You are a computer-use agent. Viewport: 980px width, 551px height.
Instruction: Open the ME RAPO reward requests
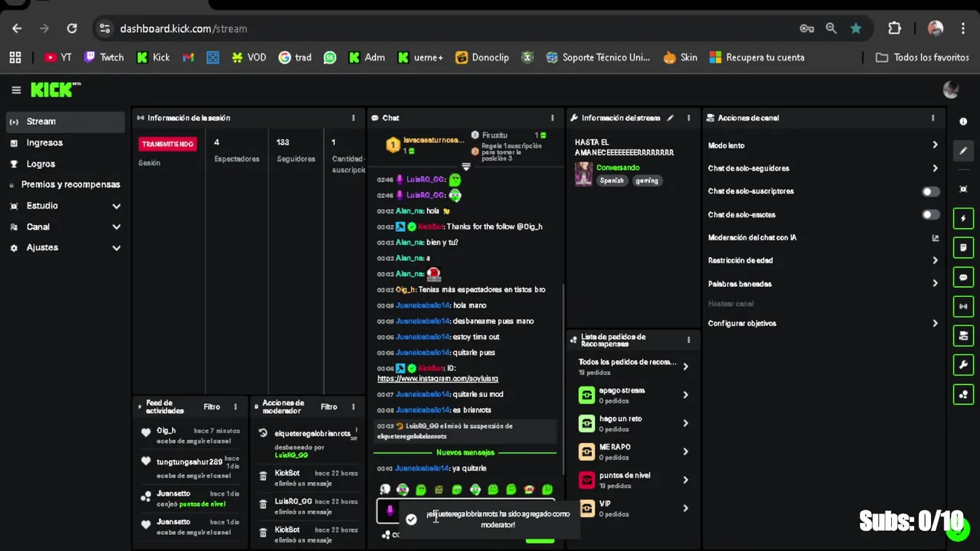tap(633, 452)
